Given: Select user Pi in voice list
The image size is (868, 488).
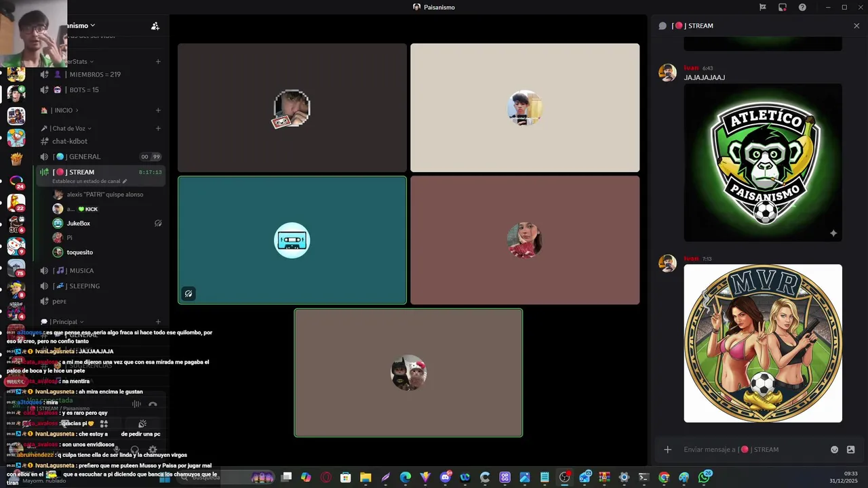Looking at the screenshot, I should pyautogui.click(x=107, y=238).
